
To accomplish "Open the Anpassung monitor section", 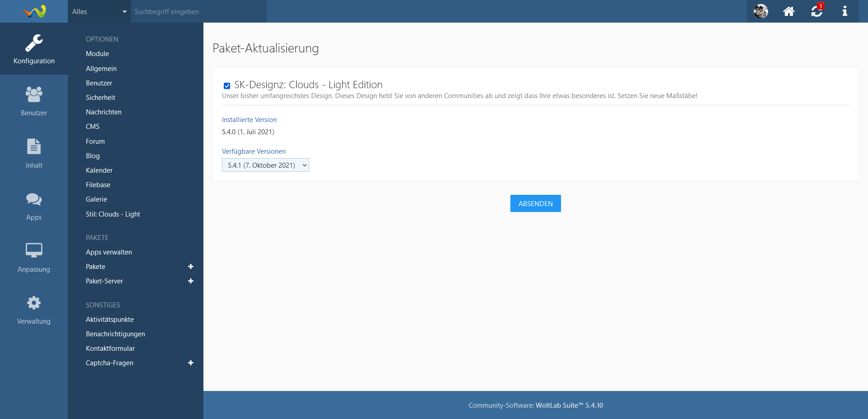I will click(x=34, y=258).
